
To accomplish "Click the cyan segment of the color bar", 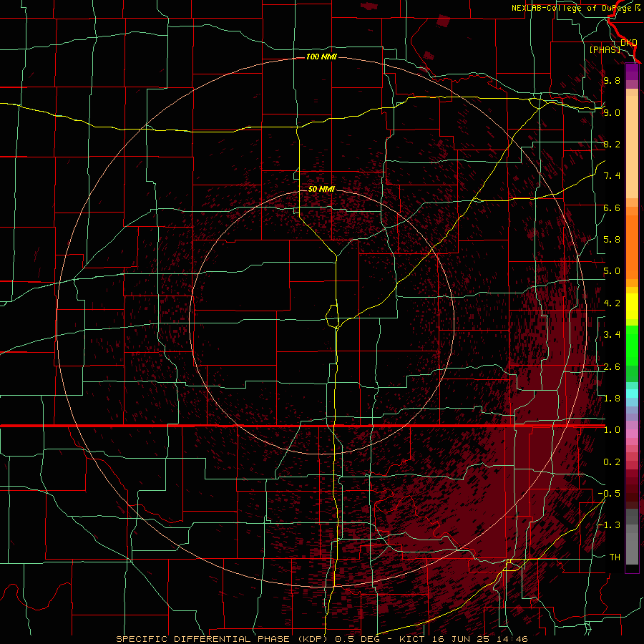I will 632,394.
